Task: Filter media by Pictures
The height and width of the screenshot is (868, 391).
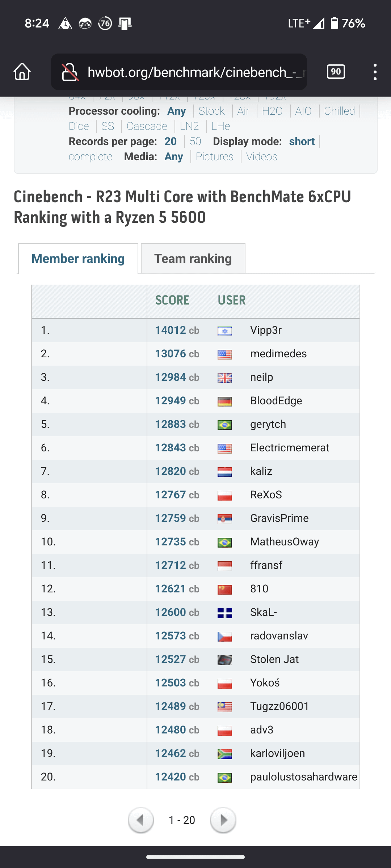Action: [x=214, y=157]
